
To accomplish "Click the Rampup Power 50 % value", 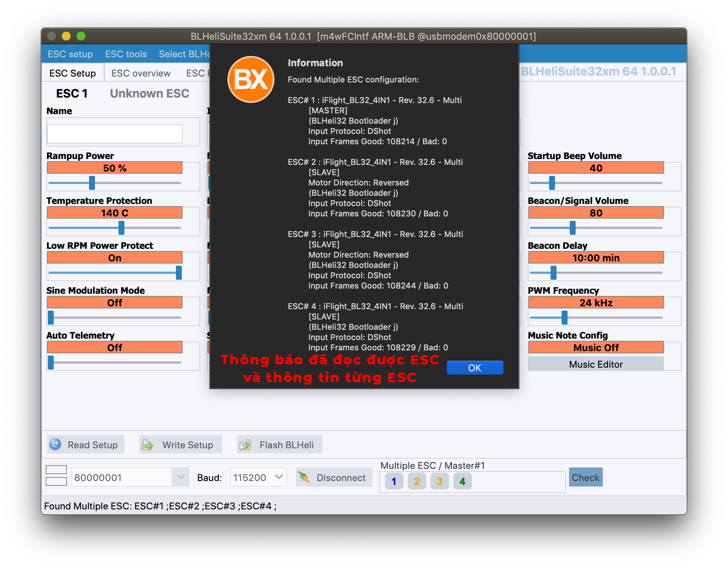I will point(115,168).
